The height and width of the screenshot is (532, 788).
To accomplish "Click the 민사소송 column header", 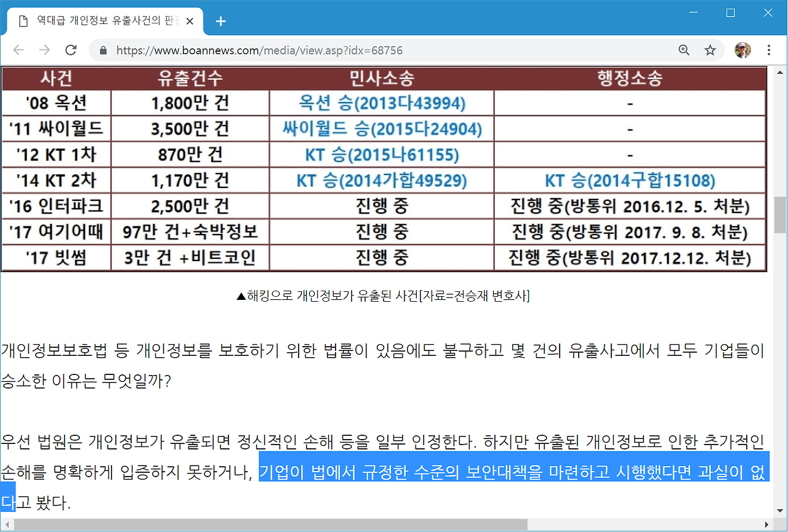I will point(382,79).
